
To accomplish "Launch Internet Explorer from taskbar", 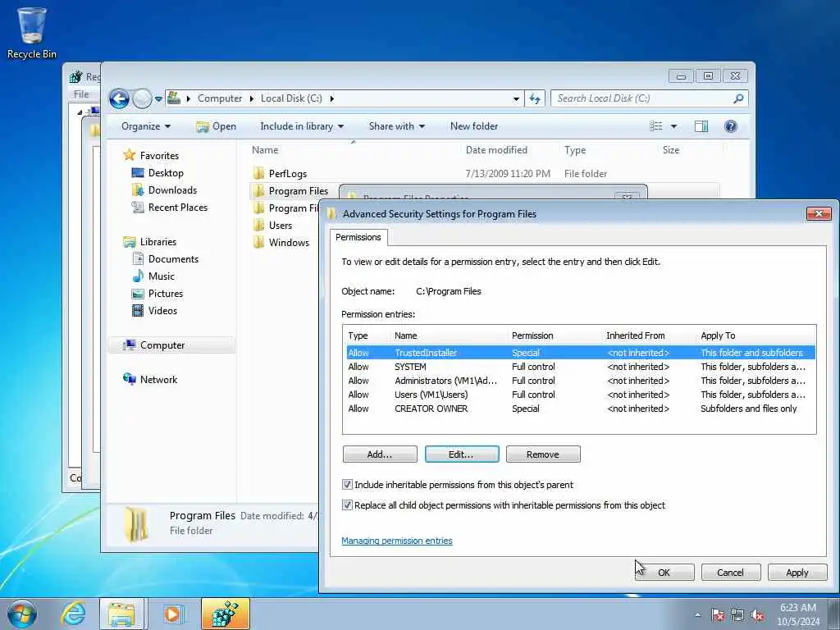I will pyautogui.click(x=73, y=614).
